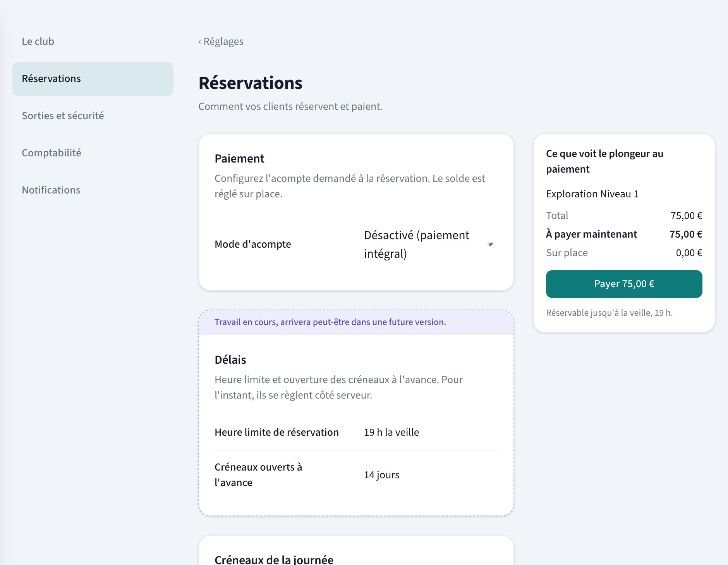The image size is (728, 565).
Task: Click the Mode d'acompte label
Action: pos(253,244)
